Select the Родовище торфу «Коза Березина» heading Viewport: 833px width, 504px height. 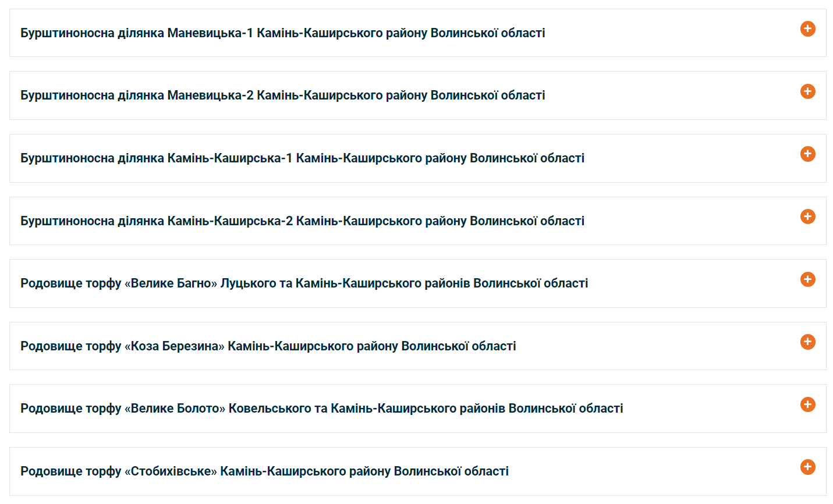268,346
